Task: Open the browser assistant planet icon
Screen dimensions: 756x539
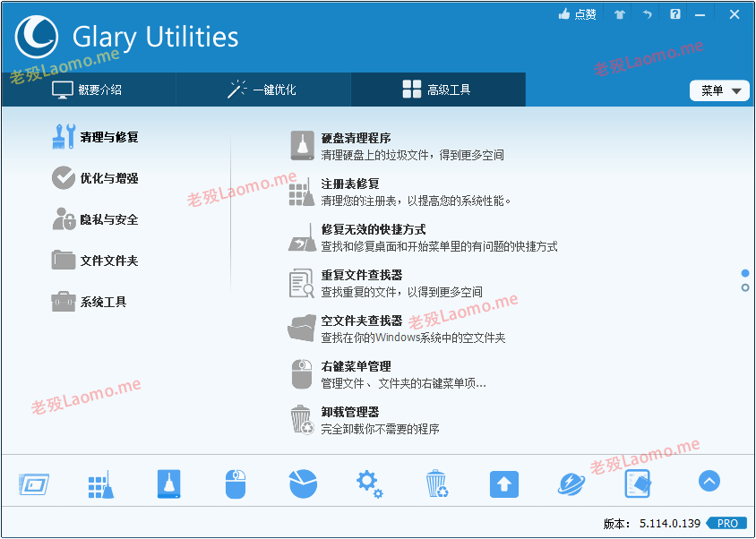Action: coord(571,484)
